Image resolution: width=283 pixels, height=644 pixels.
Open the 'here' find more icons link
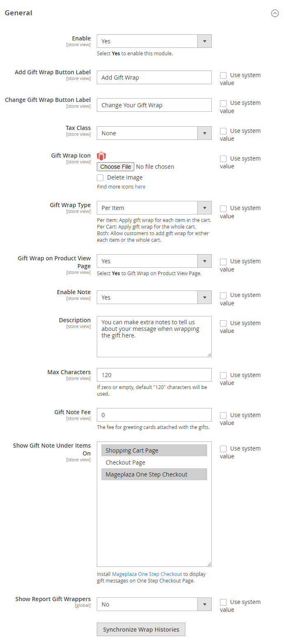(140, 187)
